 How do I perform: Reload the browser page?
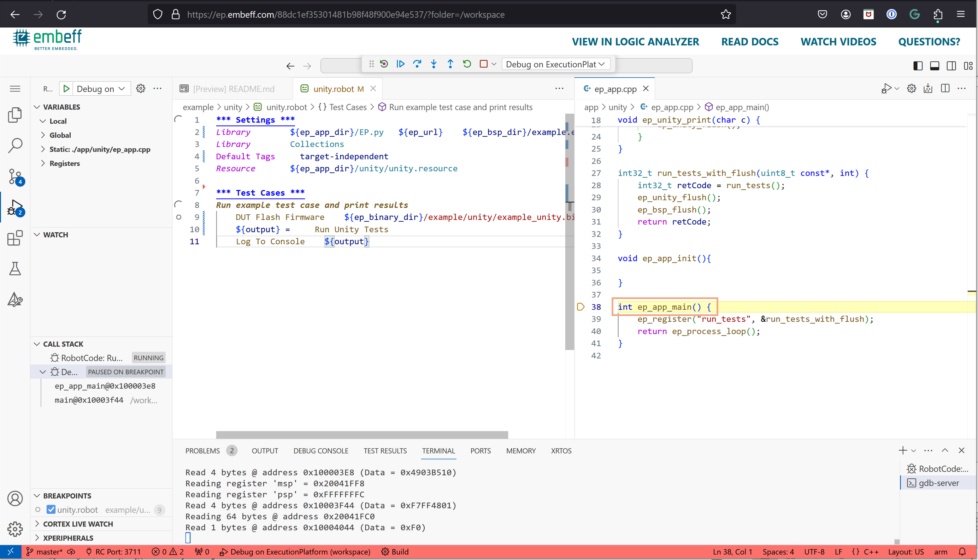61,14
